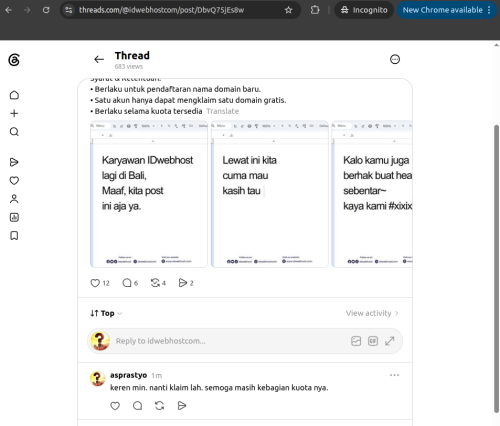Go back with the Thread arrow

(99, 59)
